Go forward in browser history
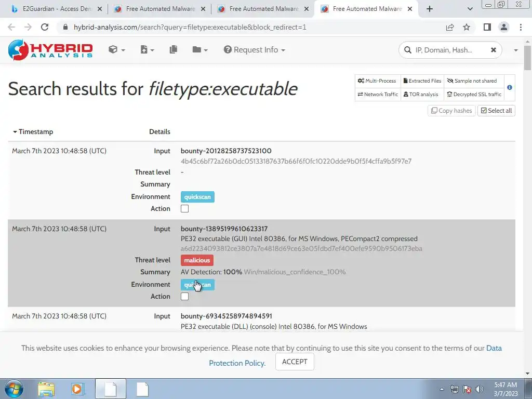This screenshot has width=532, height=399. click(x=28, y=27)
